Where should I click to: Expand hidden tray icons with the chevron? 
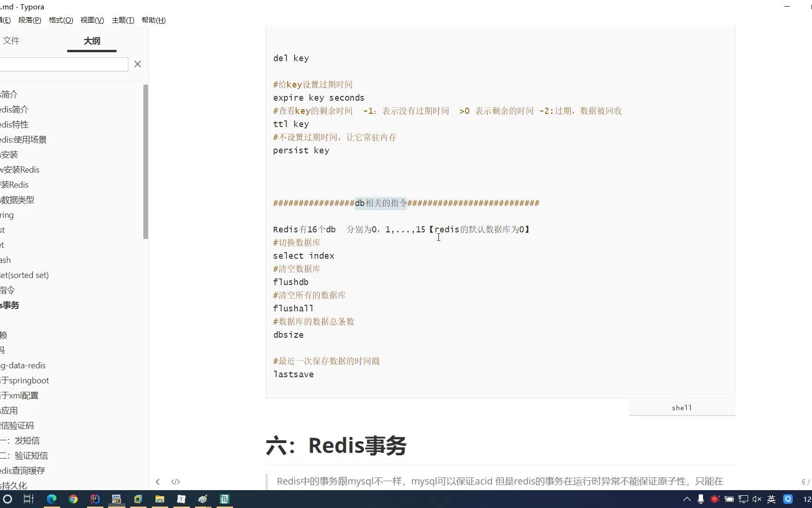coord(687,499)
